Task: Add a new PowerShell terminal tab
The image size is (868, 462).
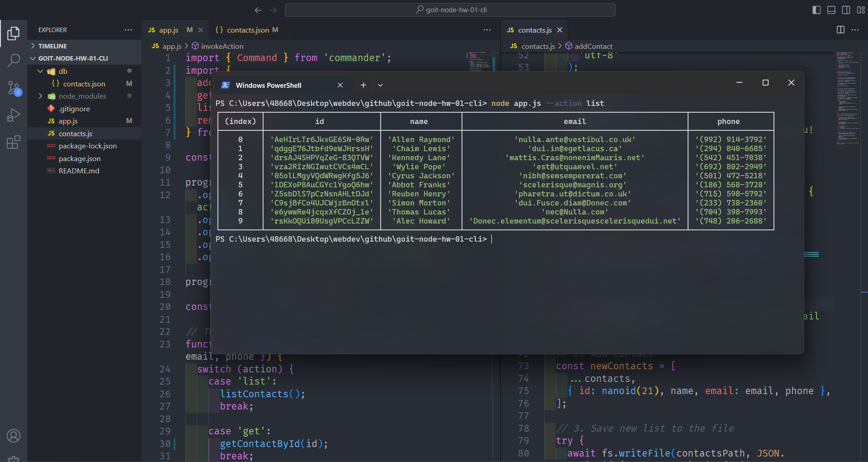Action: [363, 85]
